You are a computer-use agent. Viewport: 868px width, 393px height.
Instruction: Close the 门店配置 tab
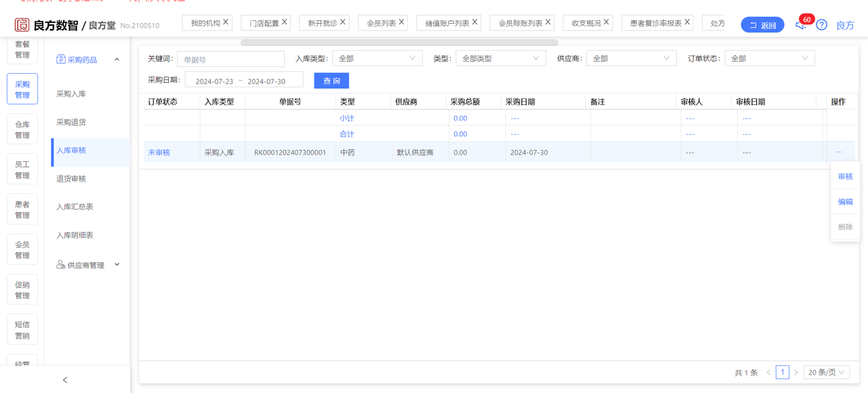[x=285, y=22]
